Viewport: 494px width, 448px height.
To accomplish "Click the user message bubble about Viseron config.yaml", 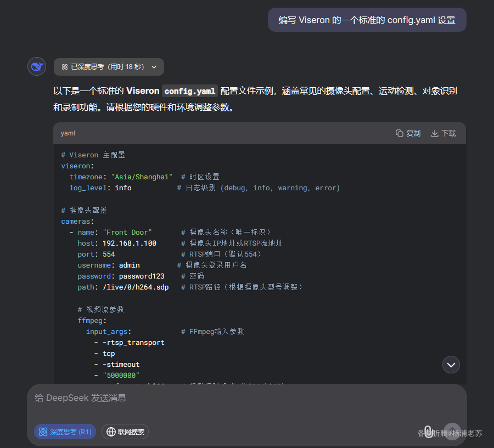I will point(367,20).
